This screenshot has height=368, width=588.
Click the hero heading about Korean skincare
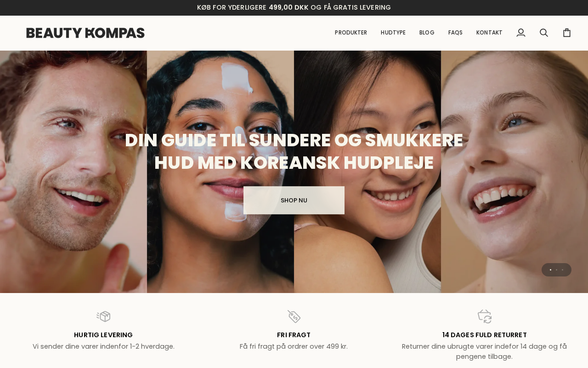coord(294,151)
